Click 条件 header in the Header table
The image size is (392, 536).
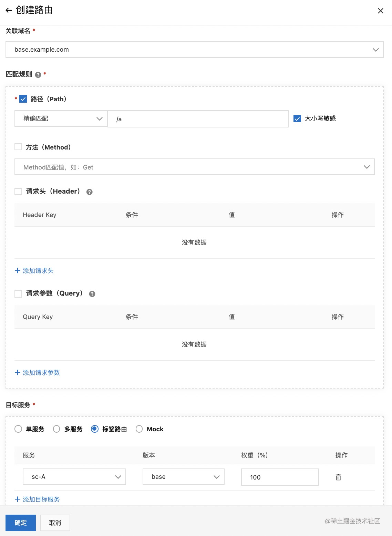132,215
